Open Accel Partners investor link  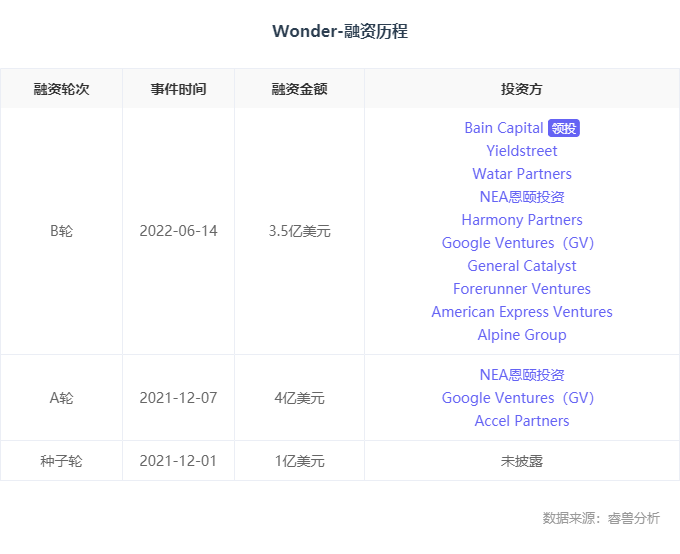point(522,421)
